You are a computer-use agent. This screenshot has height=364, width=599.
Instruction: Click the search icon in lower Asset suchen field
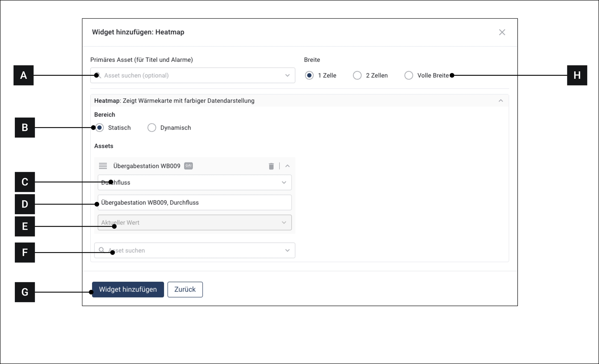[x=102, y=250]
